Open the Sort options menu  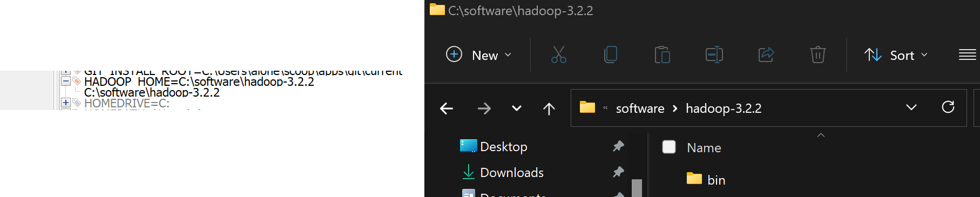click(x=896, y=55)
